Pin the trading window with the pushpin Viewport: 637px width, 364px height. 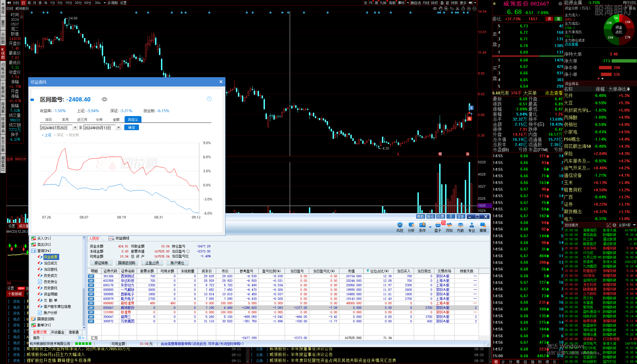pos(451,216)
